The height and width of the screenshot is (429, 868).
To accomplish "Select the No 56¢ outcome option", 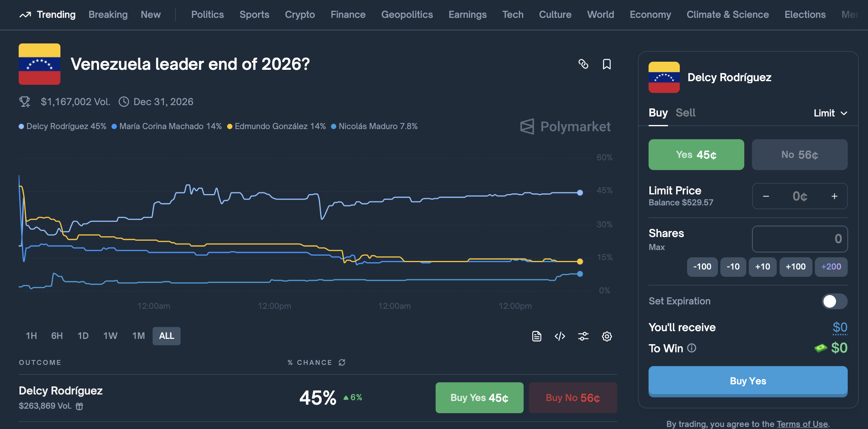I will tap(799, 155).
